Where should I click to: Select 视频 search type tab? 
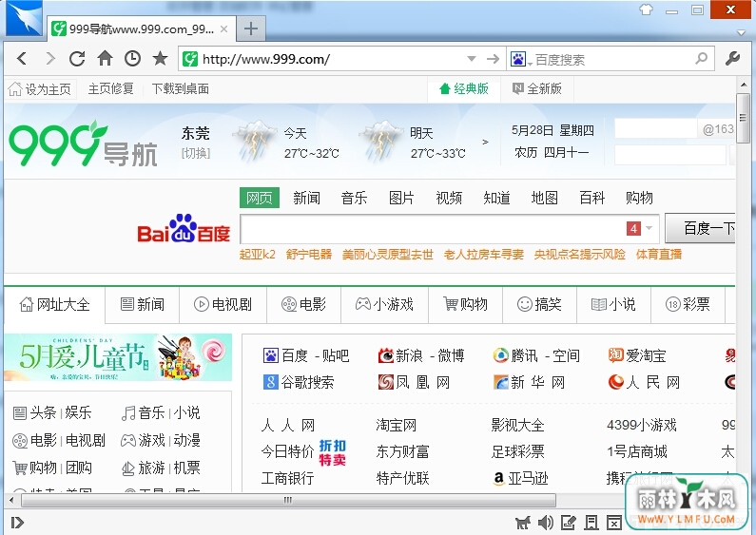[x=449, y=198]
